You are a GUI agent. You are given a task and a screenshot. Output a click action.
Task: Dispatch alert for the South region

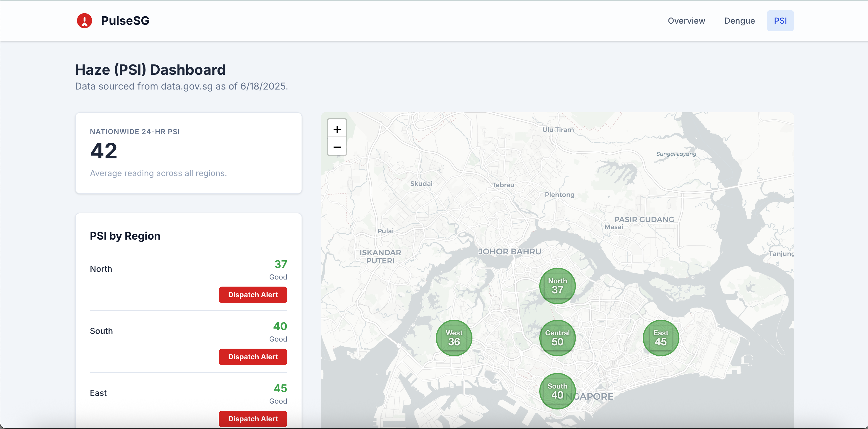click(253, 357)
